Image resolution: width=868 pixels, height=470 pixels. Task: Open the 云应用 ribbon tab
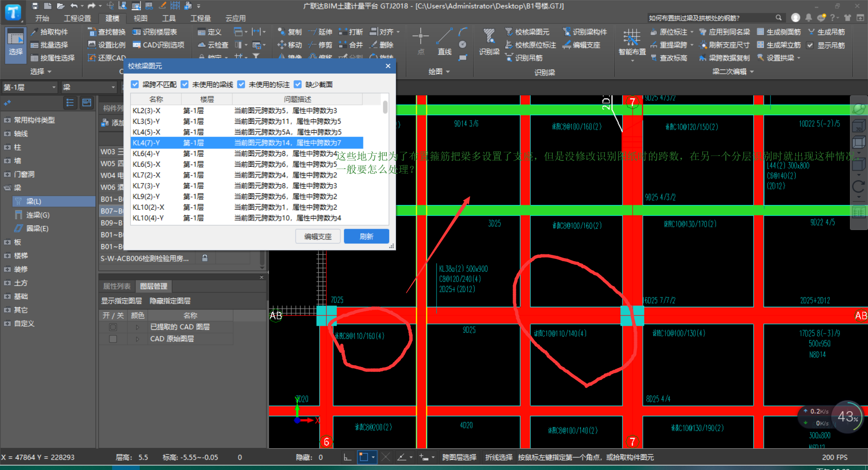click(x=236, y=18)
